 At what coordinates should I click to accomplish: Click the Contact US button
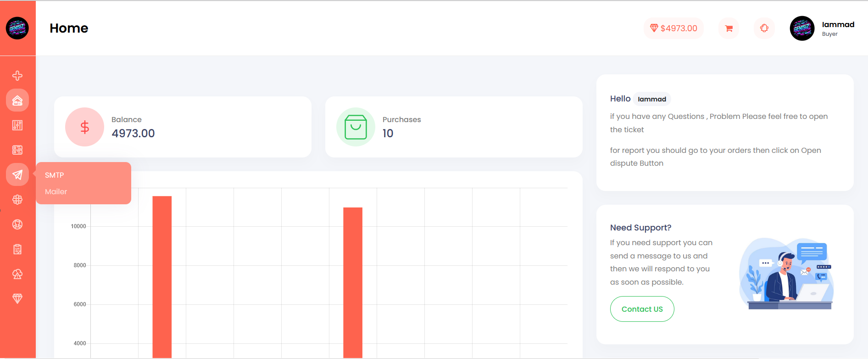tap(642, 309)
